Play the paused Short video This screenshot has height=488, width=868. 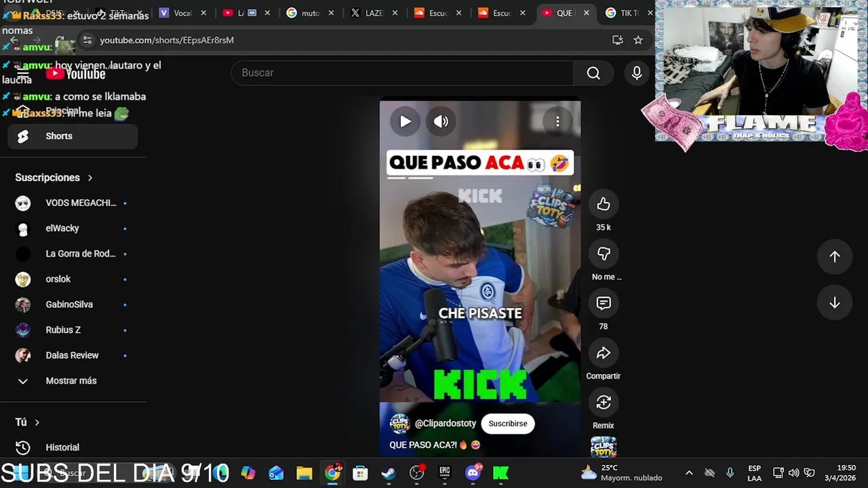click(405, 121)
